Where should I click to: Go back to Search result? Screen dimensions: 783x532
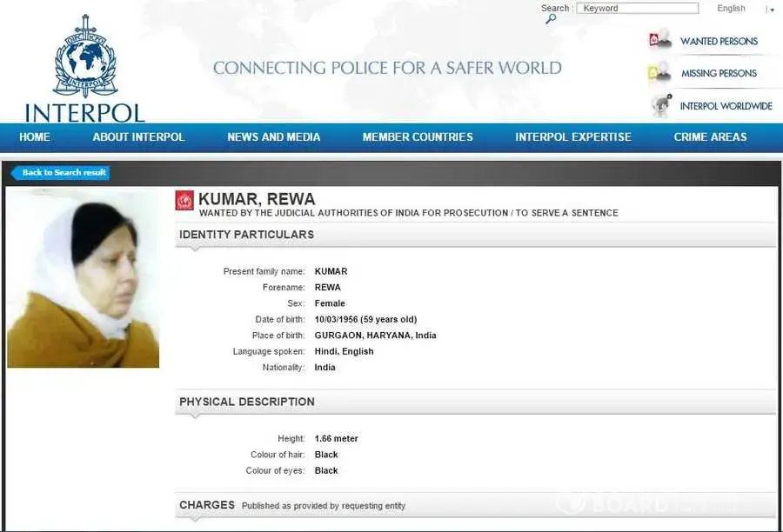[60, 173]
